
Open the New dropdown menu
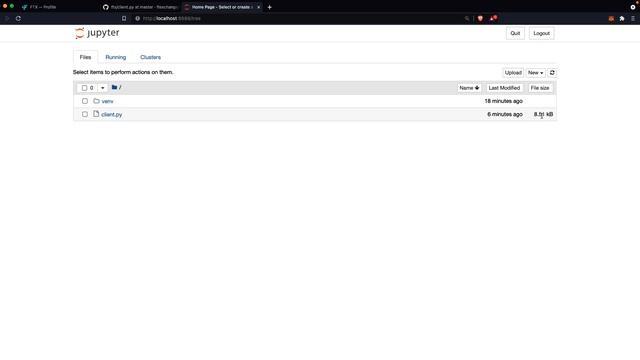(536, 73)
